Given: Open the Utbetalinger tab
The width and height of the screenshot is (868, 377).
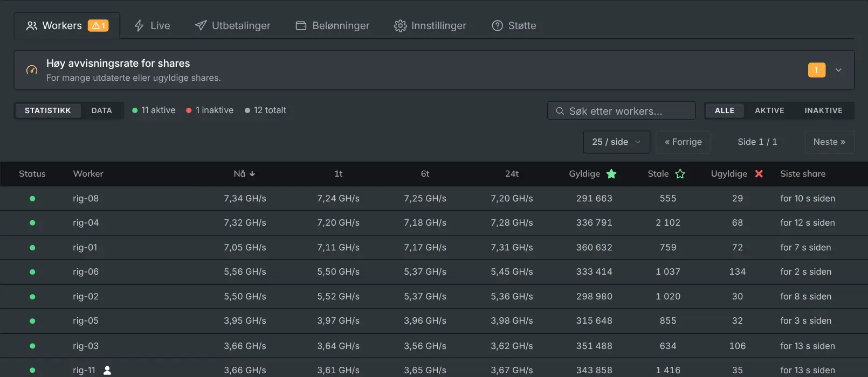Looking at the screenshot, I should [x=232, y=26].
